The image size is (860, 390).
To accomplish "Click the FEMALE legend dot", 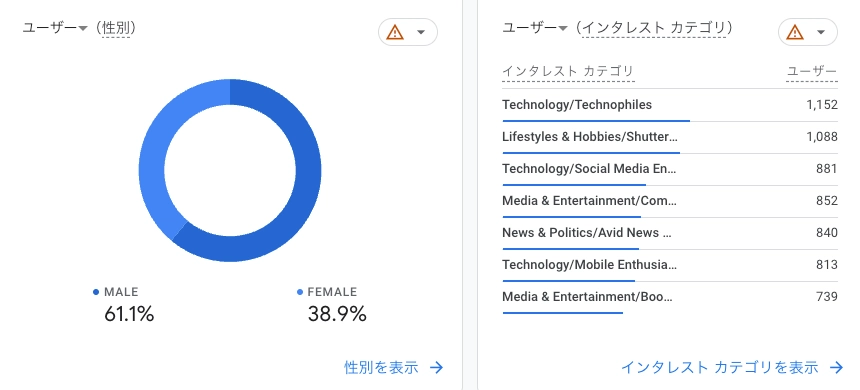I will point(299,292).
